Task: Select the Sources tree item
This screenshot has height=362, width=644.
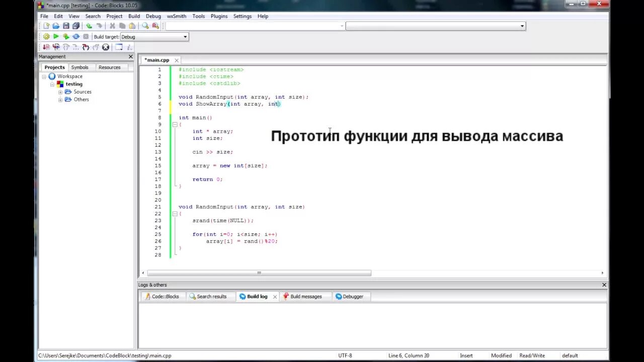Action: pos(83,92)
